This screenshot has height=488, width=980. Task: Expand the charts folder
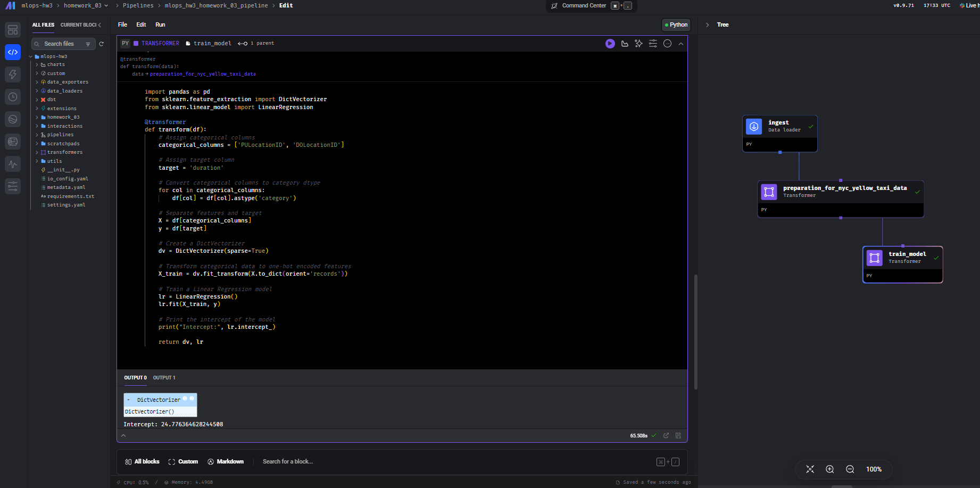[x=37, y=65]
